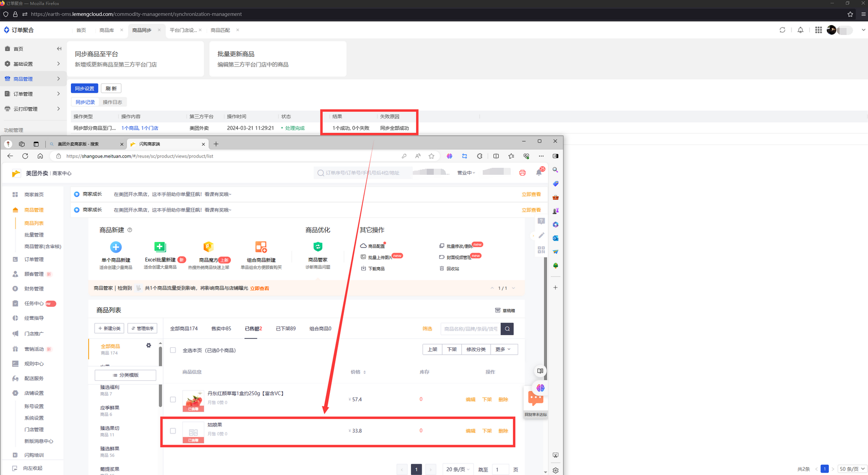Open Excel批量新建 icon
The image size is (868, 475).
(x=160, y=247)
